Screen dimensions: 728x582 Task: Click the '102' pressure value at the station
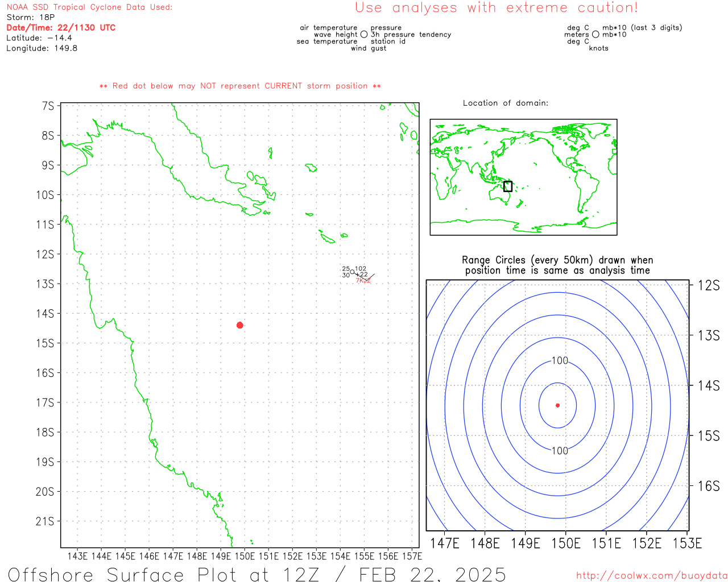pyautogui.click(x=361, y=269)
